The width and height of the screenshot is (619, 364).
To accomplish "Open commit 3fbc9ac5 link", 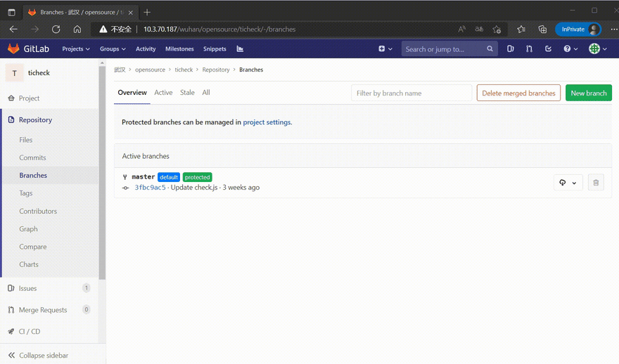I will [150, 188].
